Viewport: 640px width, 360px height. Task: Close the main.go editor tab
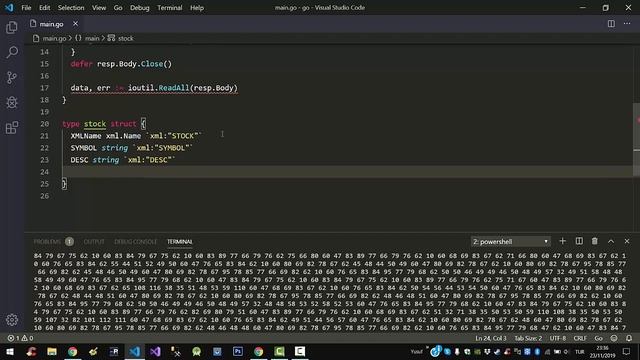point(76,24)
